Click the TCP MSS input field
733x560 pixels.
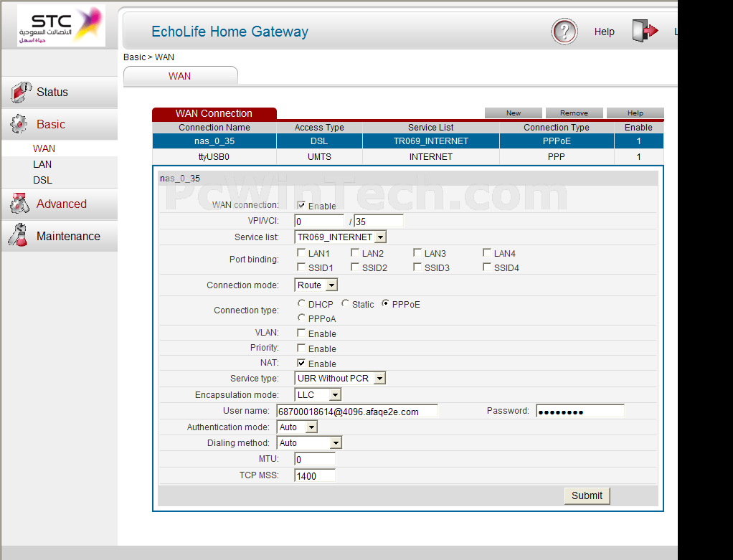coord(315,476)
